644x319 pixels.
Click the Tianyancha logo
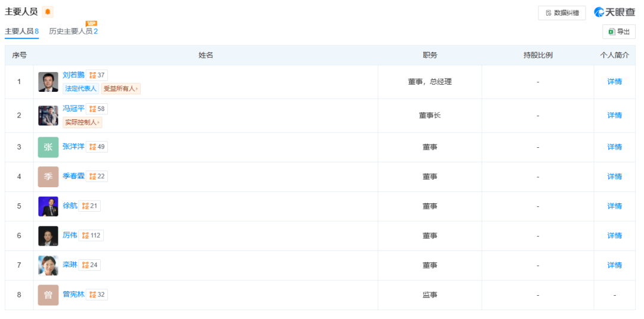click(614, 13)
